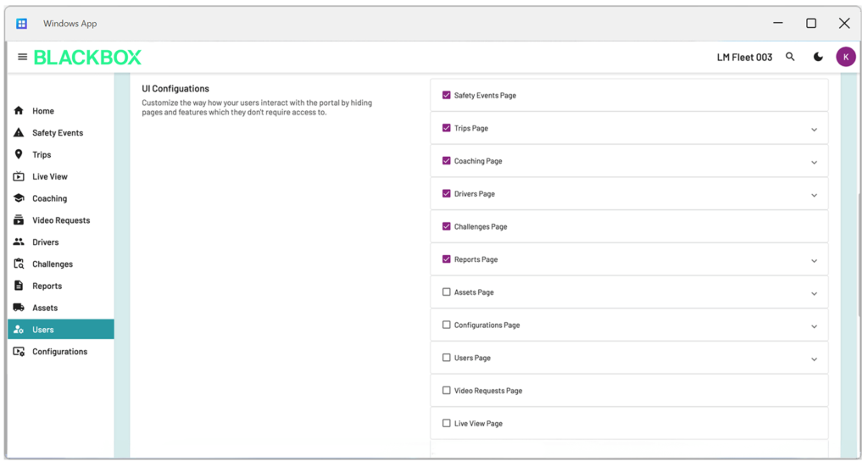This screenshot has width=868, height=467.
Task: Click the Challenges clipboard search icon
Action: coord(19,264)
